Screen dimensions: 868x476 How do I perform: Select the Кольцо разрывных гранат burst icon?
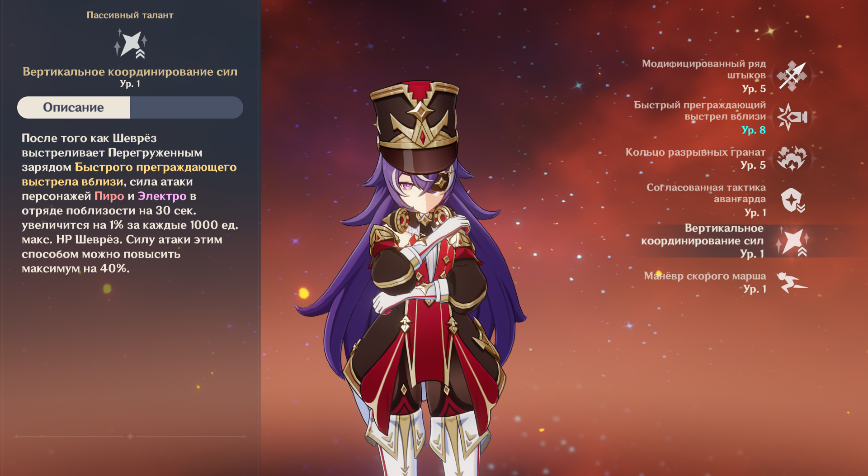(x=792, y=158)
